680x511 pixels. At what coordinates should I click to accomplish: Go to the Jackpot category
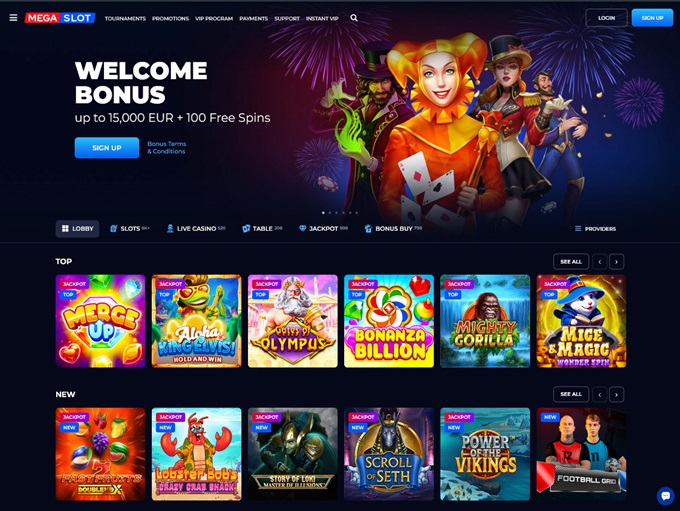[x=323, y=229]
